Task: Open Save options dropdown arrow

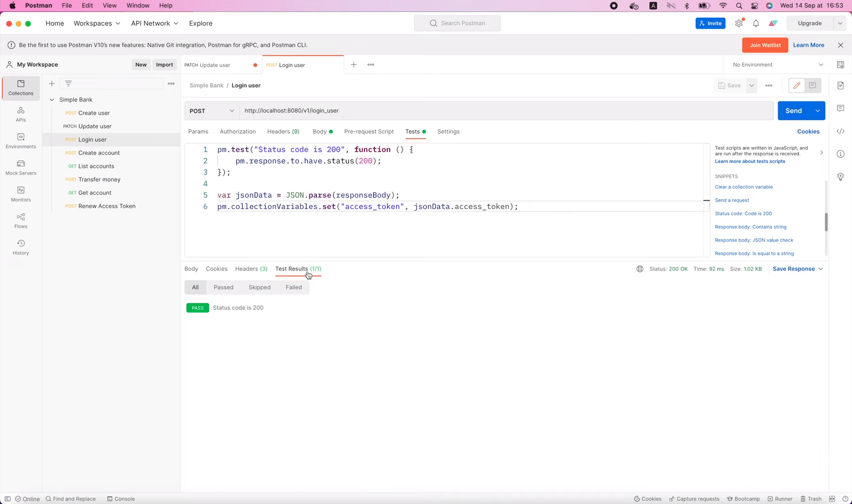Action: (752, 85)
